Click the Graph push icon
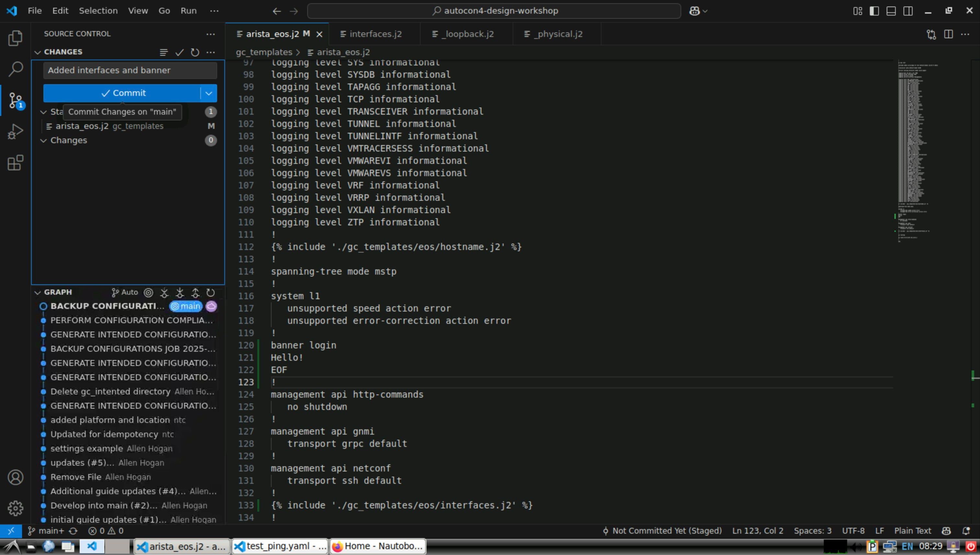 click(195, 293)
